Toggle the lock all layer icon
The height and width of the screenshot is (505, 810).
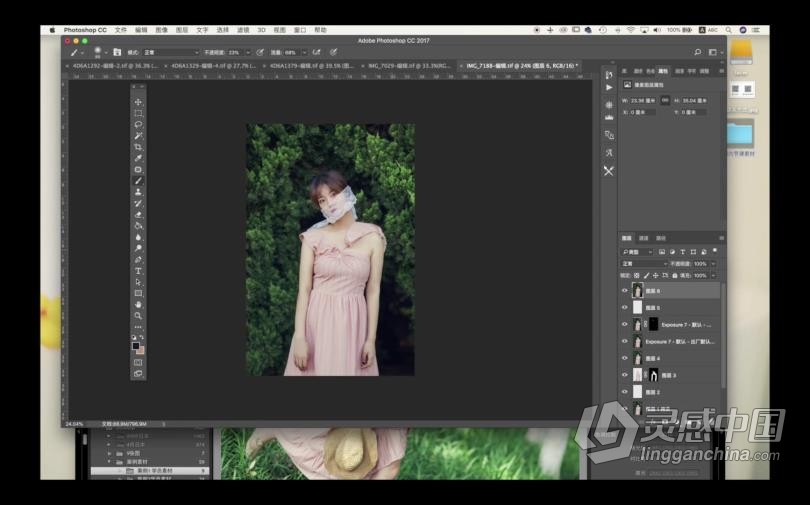pyautogui.click(x=675, y=276)
